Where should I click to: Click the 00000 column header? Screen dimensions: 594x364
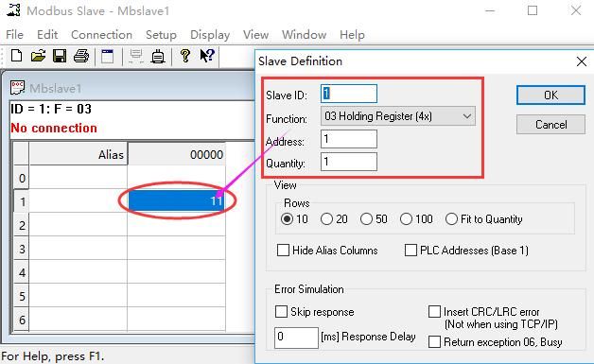tap(177, 154)
